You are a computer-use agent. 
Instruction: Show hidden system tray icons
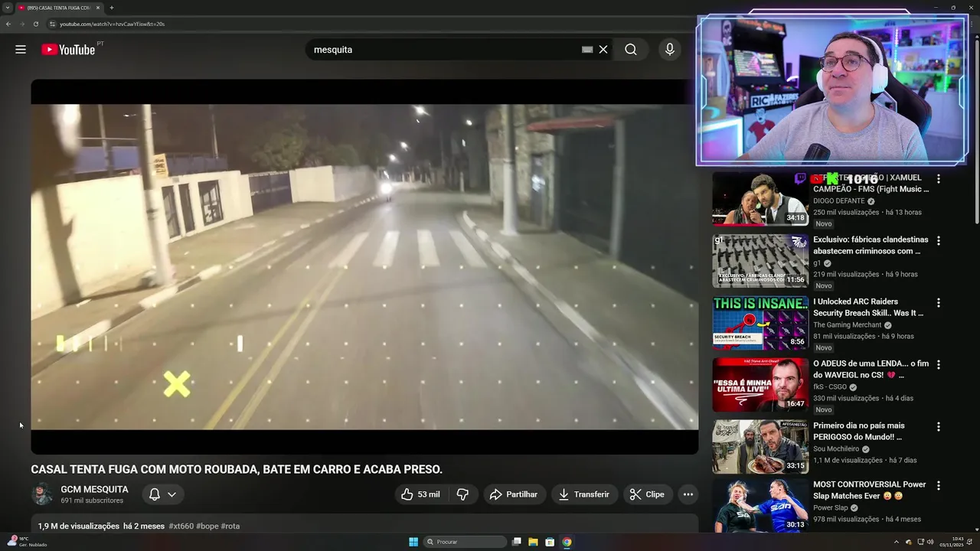click(x=897, y=542)
